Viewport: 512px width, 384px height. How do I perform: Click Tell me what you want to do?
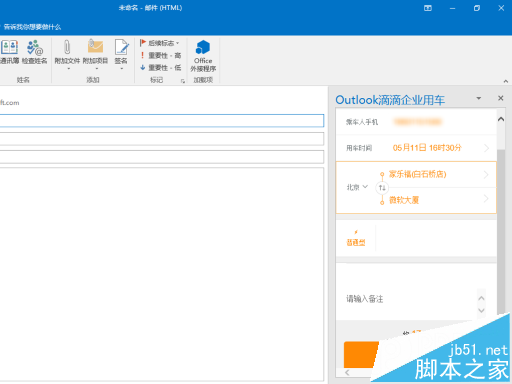[32, 27]
